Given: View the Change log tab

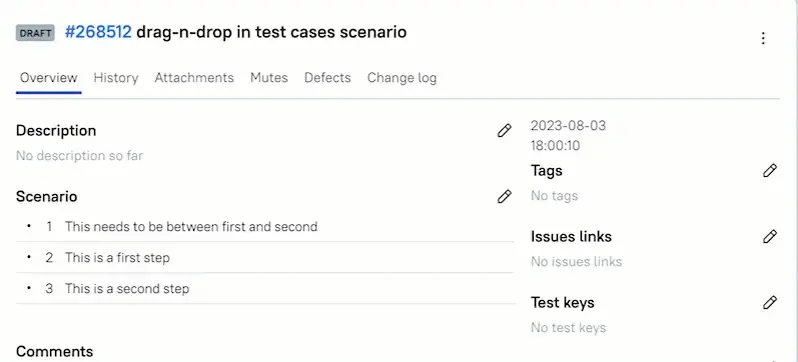Looking at the screenshot, I should pos(402,78).
